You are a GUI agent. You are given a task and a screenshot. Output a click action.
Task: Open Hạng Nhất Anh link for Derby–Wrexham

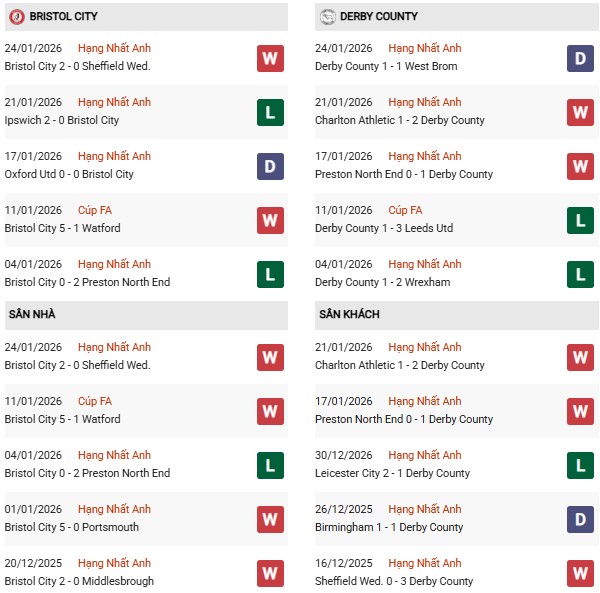(x=425, y=264)
